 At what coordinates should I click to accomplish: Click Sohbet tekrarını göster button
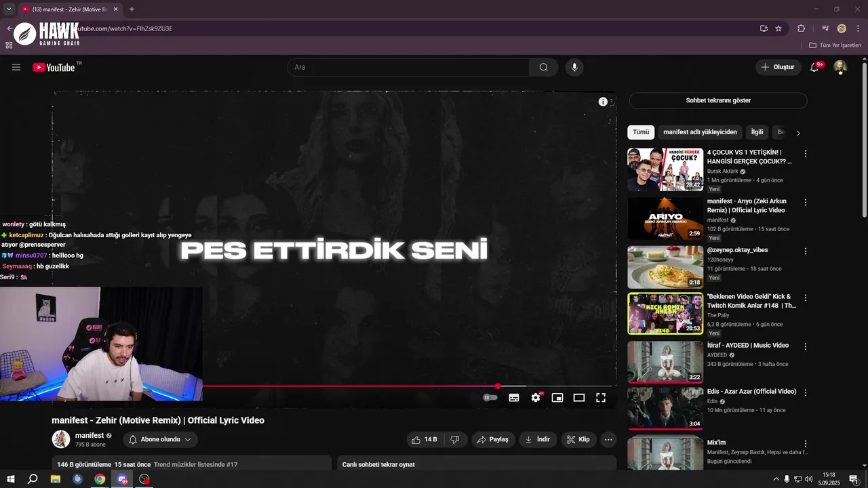(x=718, y=100)
